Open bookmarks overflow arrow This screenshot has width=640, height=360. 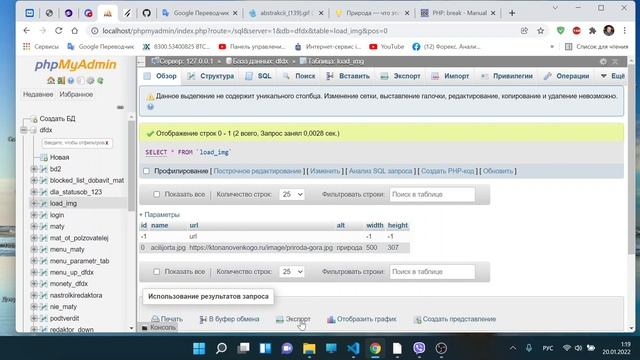coord(552,47)
